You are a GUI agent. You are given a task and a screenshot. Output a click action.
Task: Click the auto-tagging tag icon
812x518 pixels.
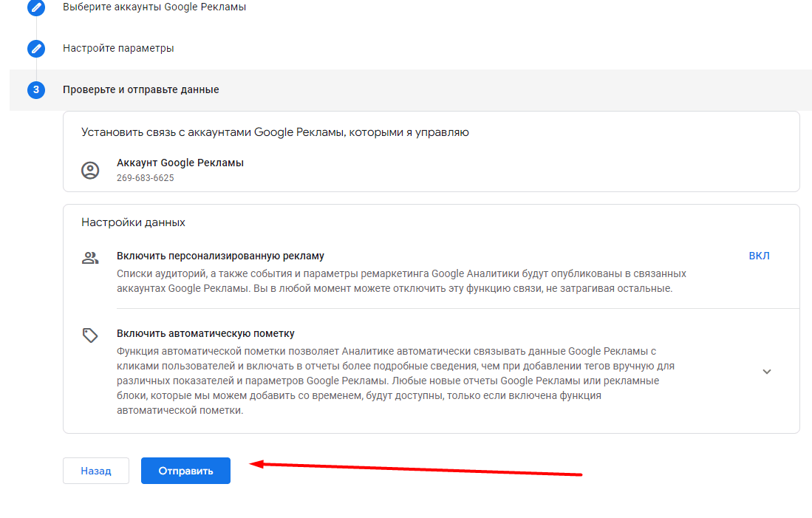pos(90,335)
